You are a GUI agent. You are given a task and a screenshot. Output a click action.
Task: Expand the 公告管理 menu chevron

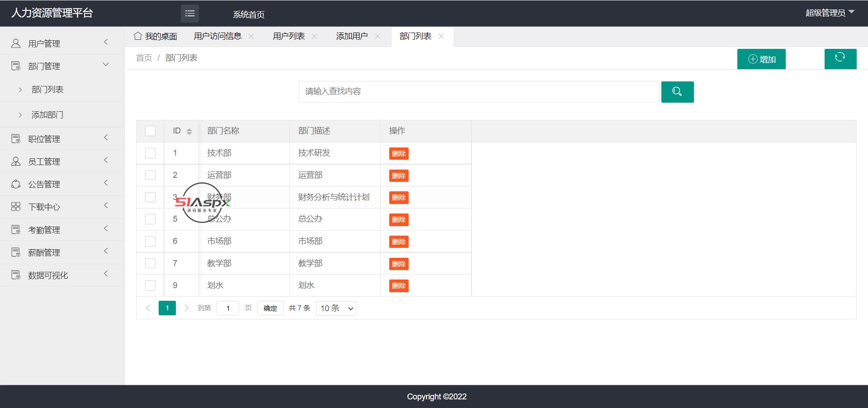[106, 183]
